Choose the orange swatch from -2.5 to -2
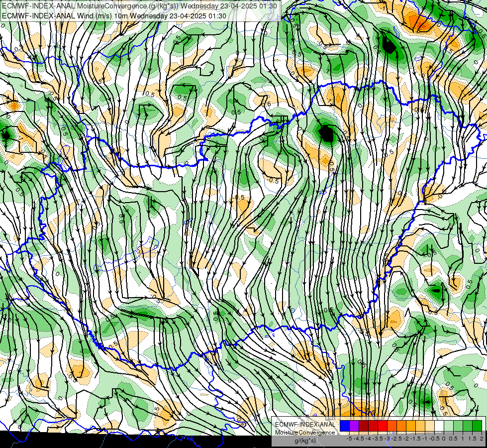The height and width of the screenshot is (448, 487). [401, 426]
